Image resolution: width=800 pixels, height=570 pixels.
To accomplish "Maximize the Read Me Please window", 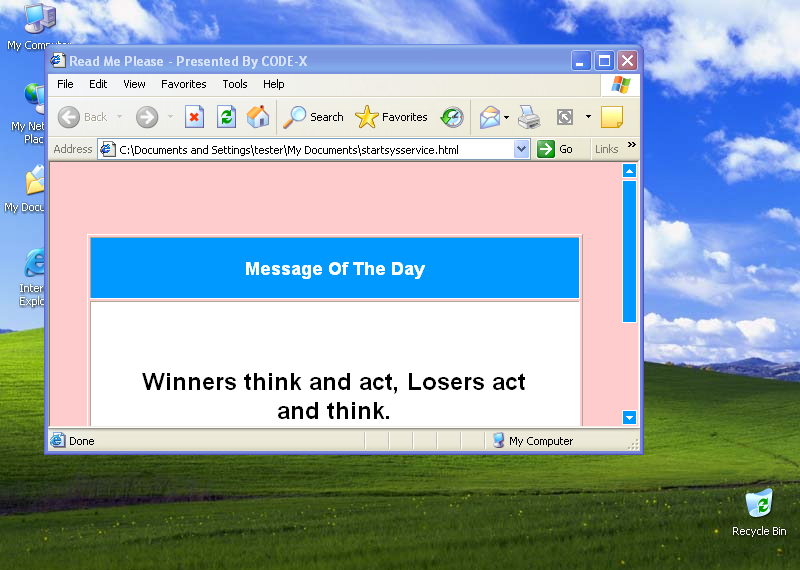I will [604, 61].
